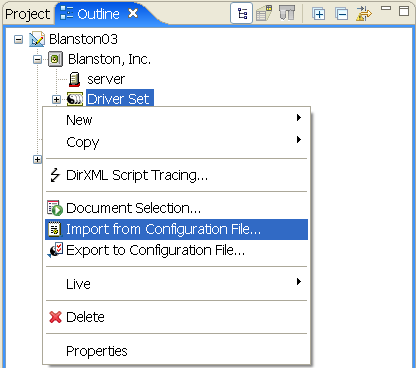Choose Delete from context menu
416x368 pixels.
click(176, 317)
